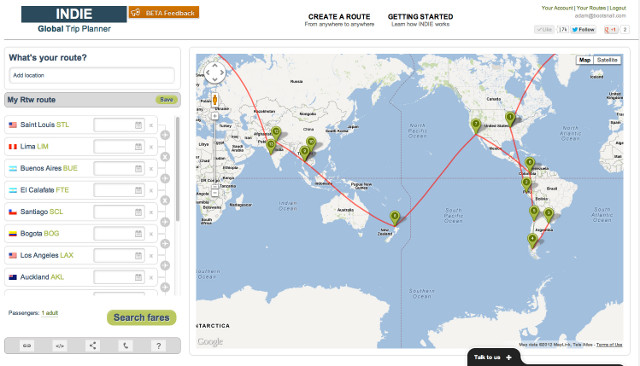Click the Google +1 button

click(x=611, y=29)
